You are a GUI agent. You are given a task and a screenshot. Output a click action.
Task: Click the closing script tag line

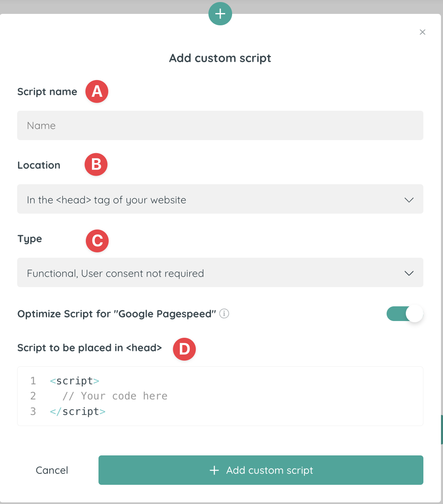tap(78, 411)
